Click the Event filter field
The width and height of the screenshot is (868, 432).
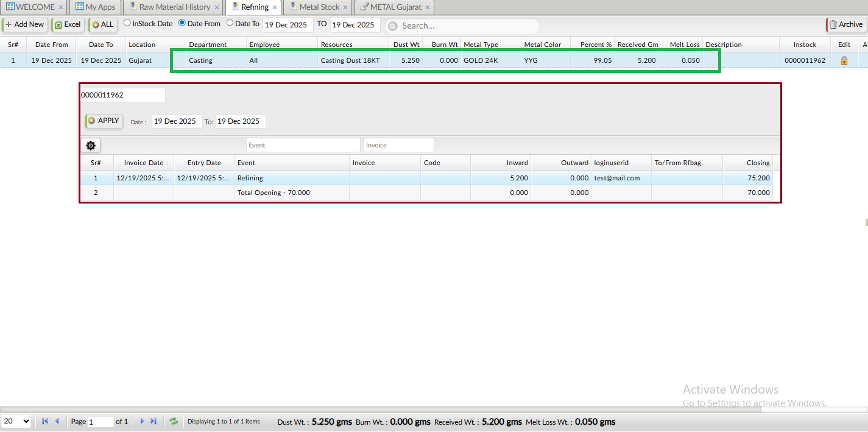point(303,145)
